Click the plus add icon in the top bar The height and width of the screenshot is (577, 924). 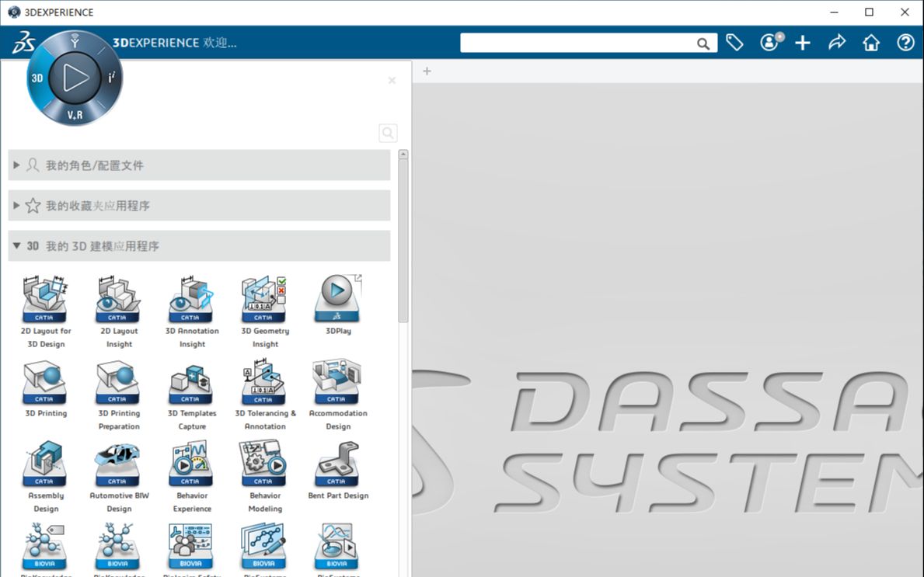(803, 43)
